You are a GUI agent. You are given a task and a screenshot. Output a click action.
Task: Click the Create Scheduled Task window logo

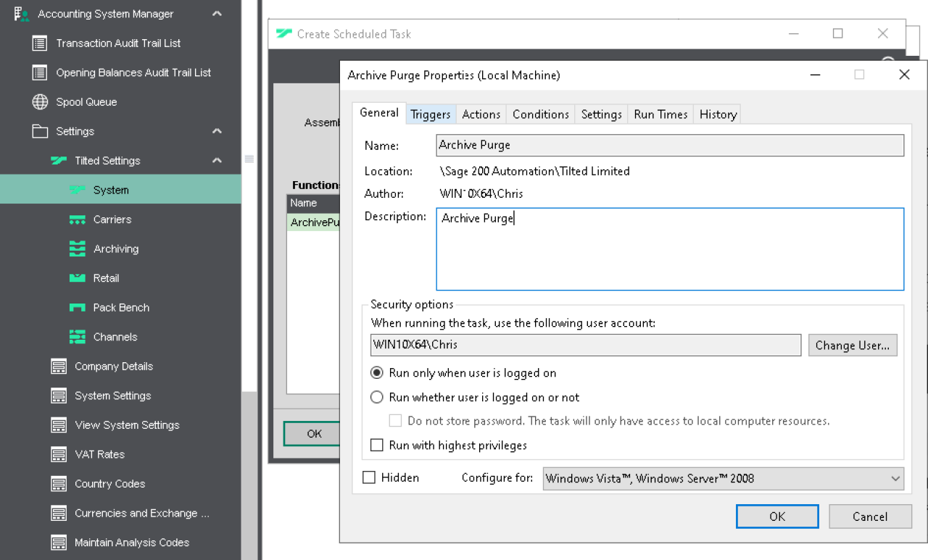click(284, 34)
